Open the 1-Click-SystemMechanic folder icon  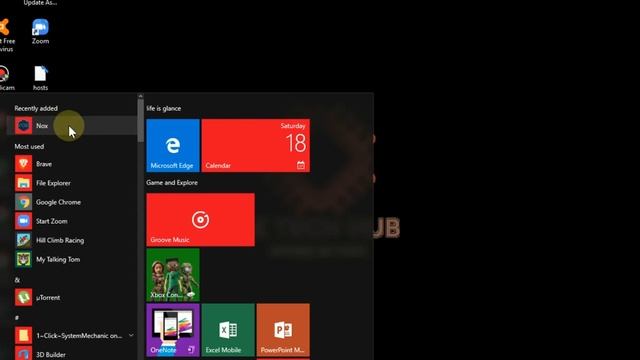[23, 336]
